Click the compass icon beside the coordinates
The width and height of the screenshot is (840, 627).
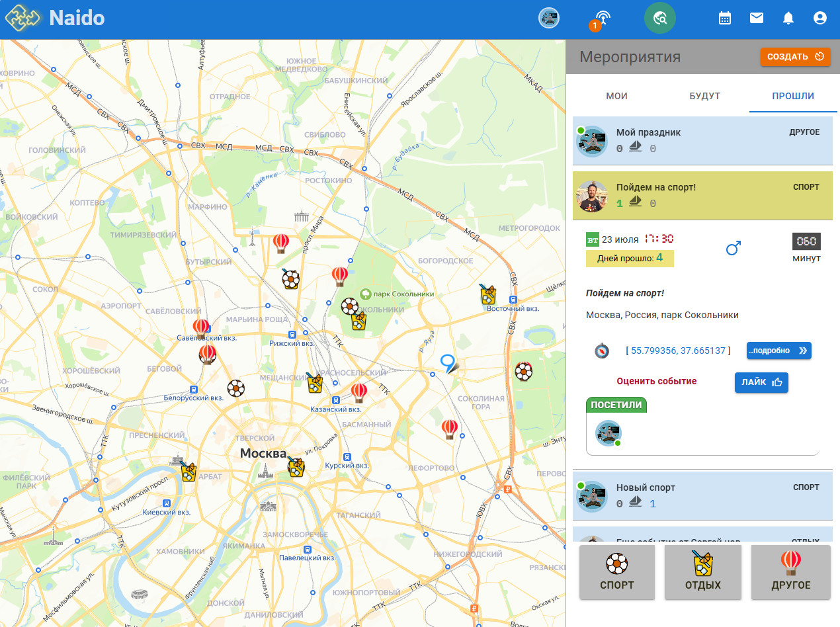(x=601, y=351)
